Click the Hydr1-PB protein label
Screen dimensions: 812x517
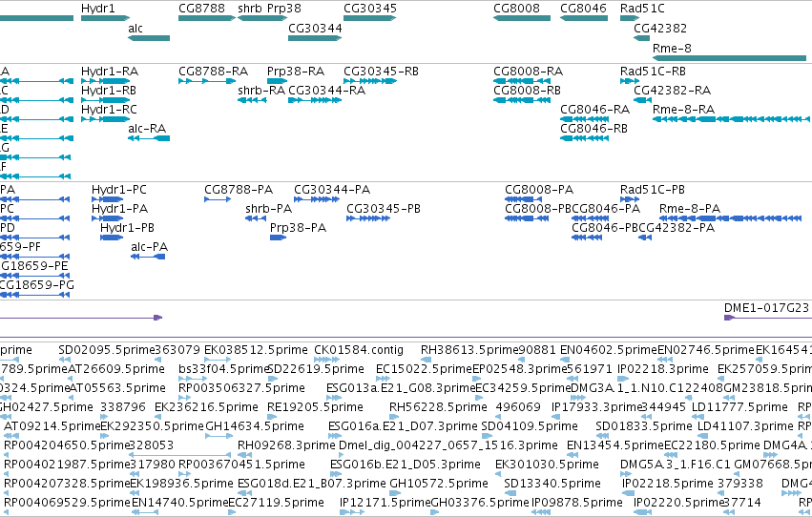(x=128, y=228)
